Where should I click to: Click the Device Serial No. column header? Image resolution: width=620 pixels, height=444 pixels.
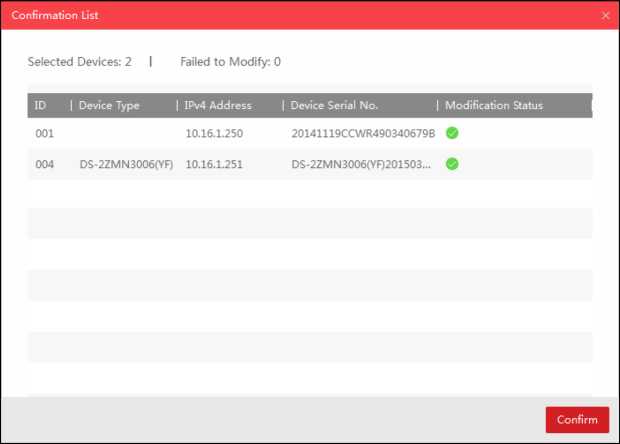334,106
